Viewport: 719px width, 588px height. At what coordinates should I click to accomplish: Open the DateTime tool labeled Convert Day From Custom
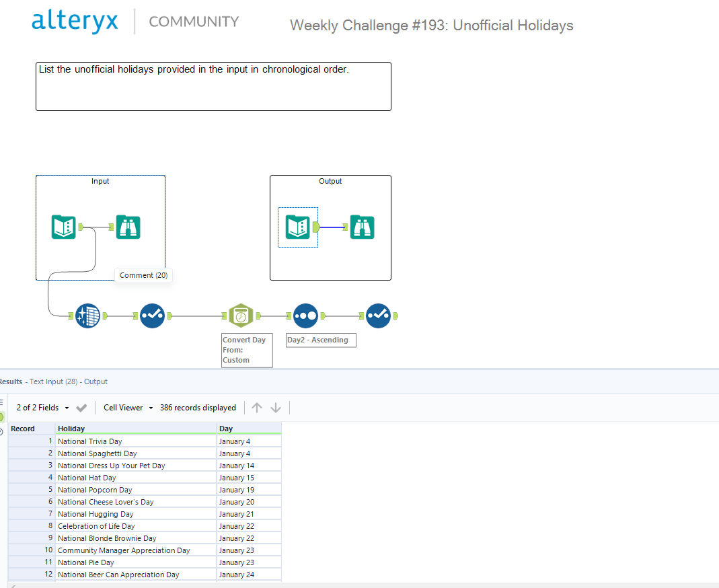[241, 315]
